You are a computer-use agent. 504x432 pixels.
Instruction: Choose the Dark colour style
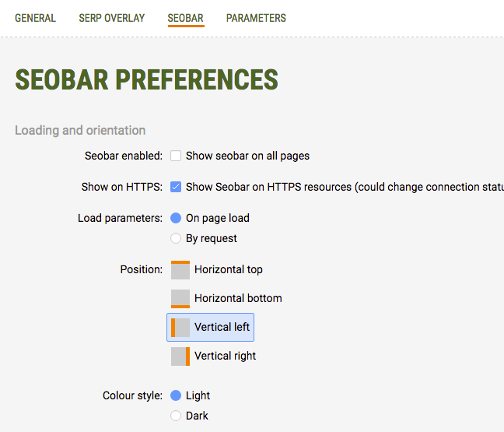[176, 416]
